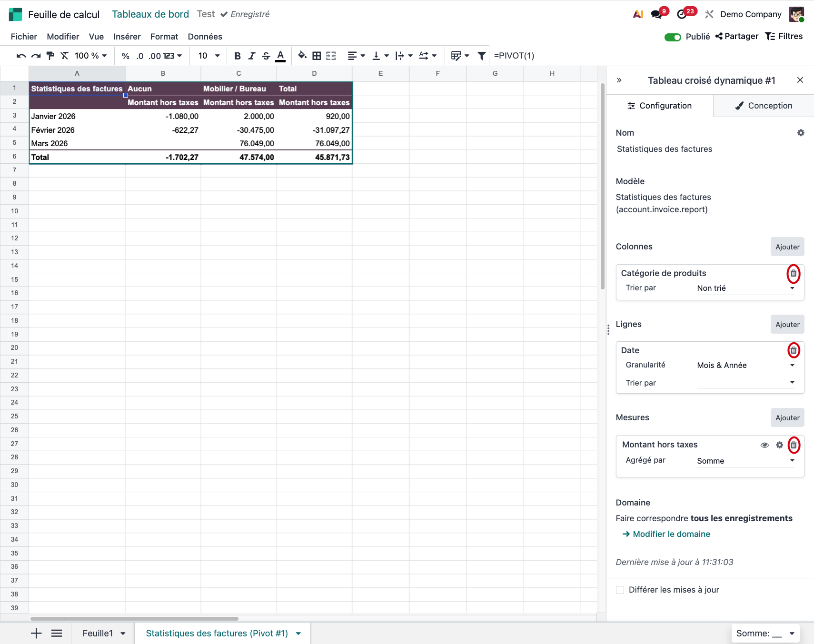This screenshot has height=644, width=814.
Task: Click the filter funnel icon in the toolbar
Action: click(x=481, y=56)
